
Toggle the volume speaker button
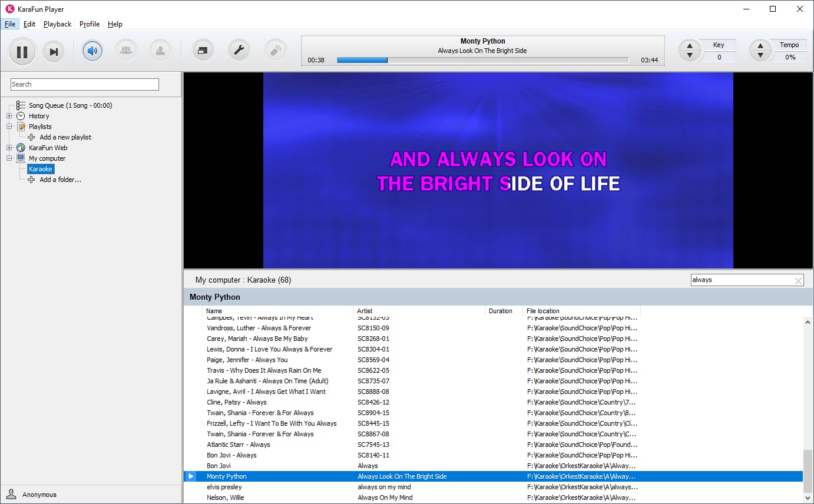tap(92, 51)
